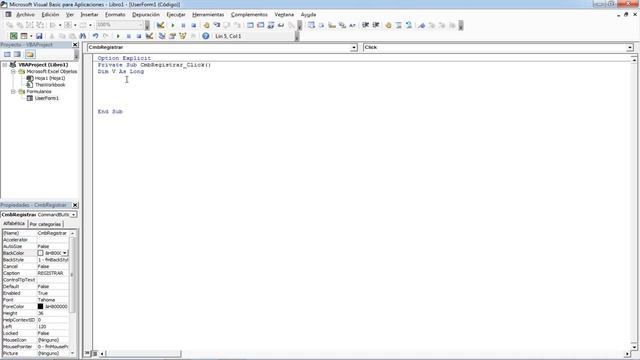Image resolution: width=640 pixels, height=360 pixels.
Task: Click the blue Help question mark icon
Action: pos(205,36)
